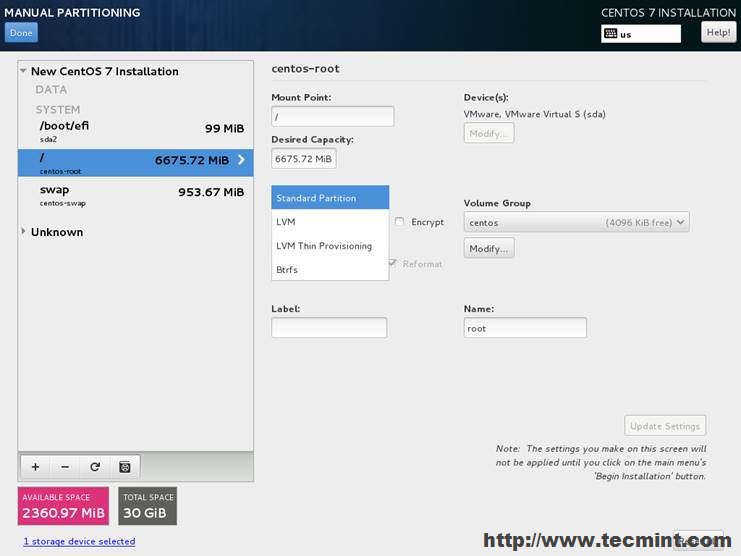This screenshot has height=556, width=741.
Task: Click Modify under Device(s)
Action: click(x=489, y=133)
